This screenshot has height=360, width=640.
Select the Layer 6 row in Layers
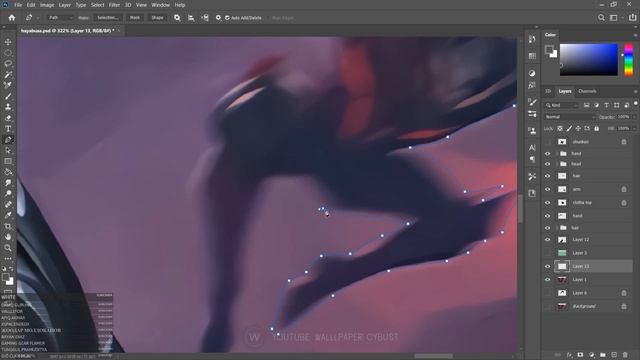[x=589, y=293]
